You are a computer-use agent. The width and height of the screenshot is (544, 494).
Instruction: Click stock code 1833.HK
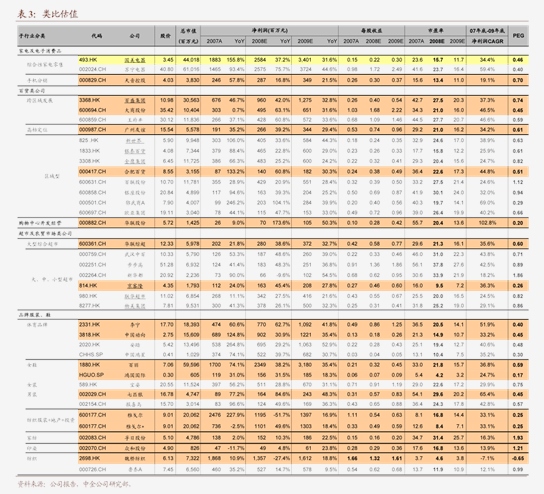(x=90, y=151)
